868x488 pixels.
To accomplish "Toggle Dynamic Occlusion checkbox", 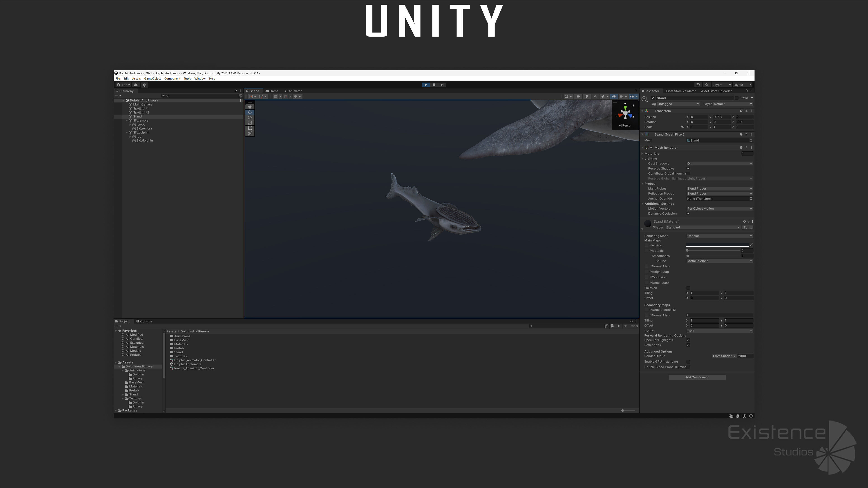I will pos(688,213).
